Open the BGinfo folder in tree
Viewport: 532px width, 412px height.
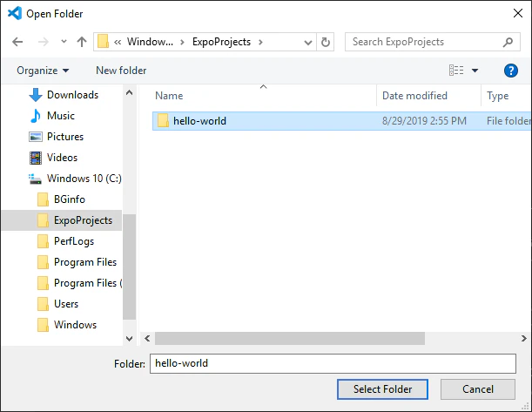point(69,199)
